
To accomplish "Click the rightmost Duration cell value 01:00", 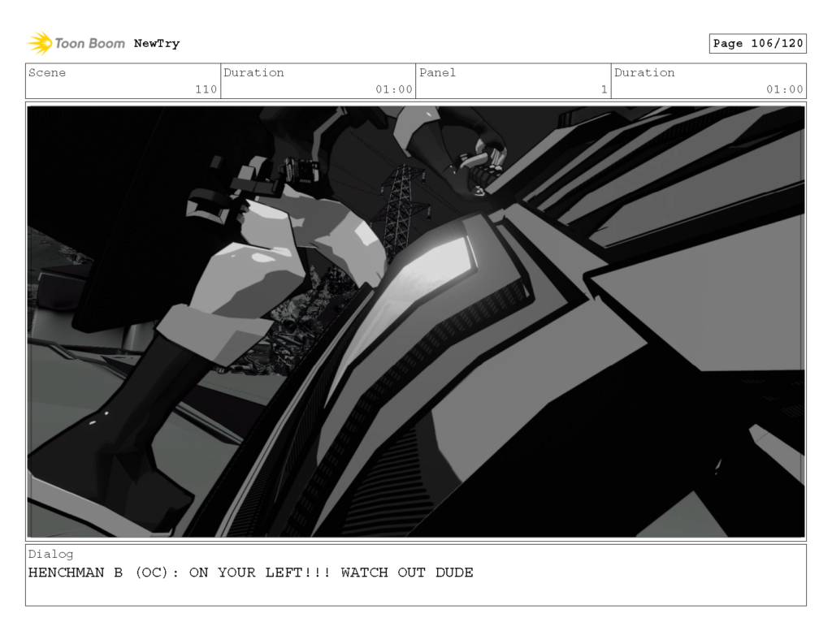I will click(784, 90).
